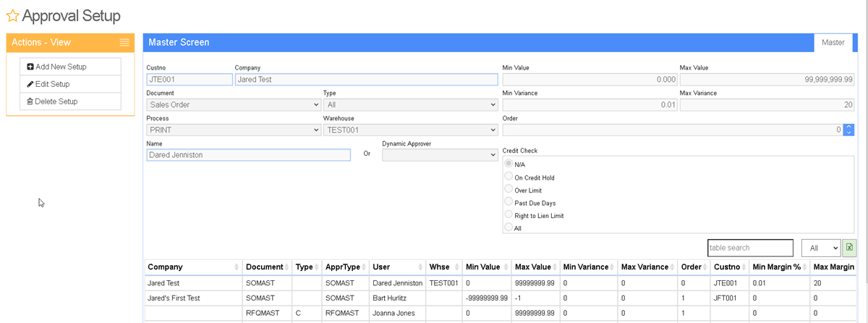Click the Dared Jenniston user cell

(x=397, y=283)
